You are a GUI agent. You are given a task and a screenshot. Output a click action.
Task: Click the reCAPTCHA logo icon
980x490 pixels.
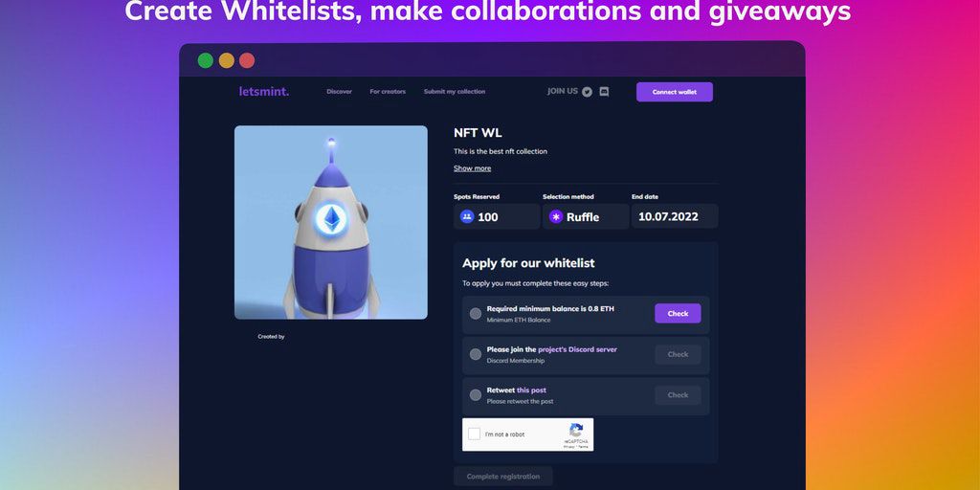575,430
